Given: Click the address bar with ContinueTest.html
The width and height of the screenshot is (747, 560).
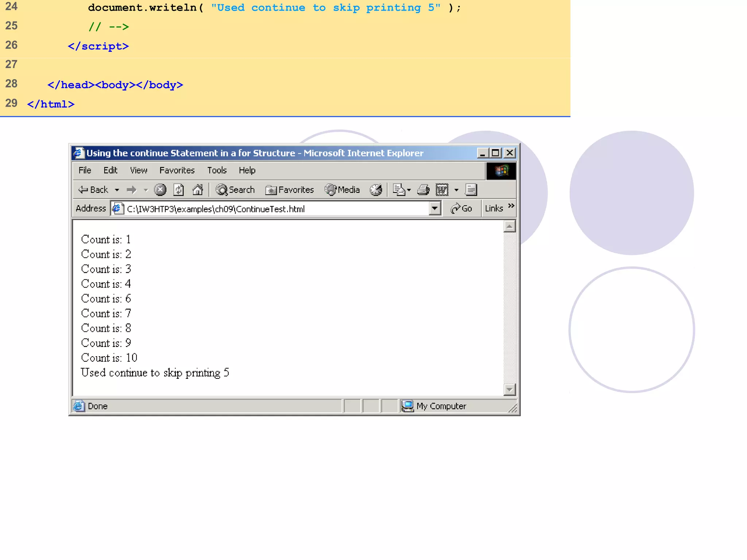Looking at the screenshot, I should tap(271, 209).
